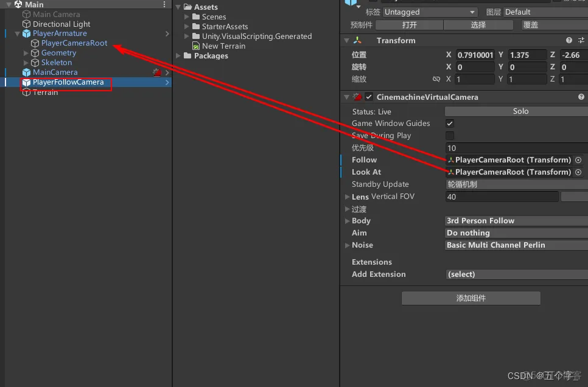Click the MainCamera prefab cube icon

26,72
